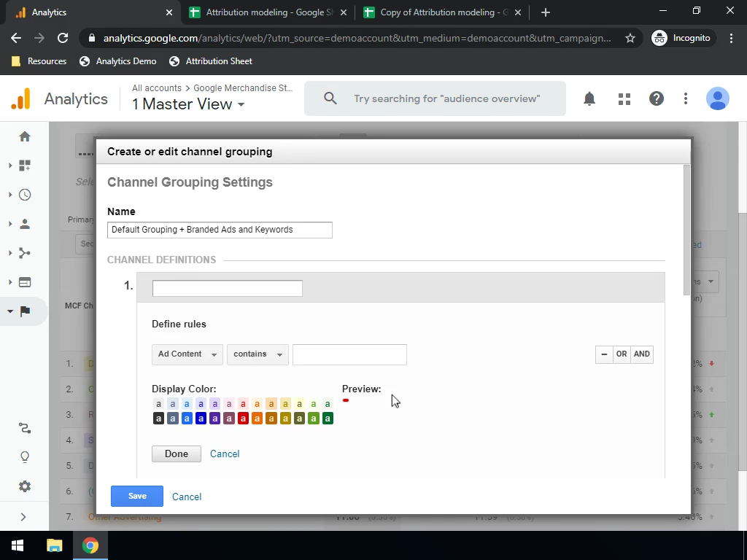Remove the rule with the minus button
Image resolution: width=747 pixels, height=560 pixels.
point(604,354)
